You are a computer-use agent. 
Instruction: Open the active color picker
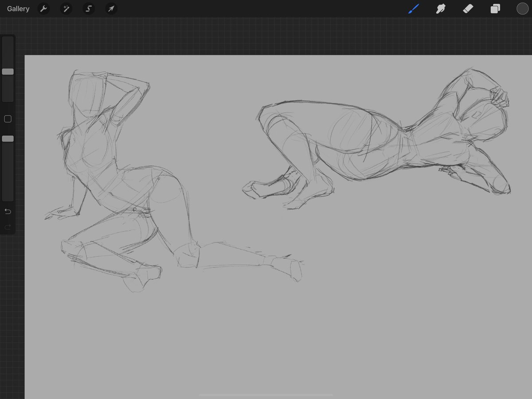pos(522,9)
